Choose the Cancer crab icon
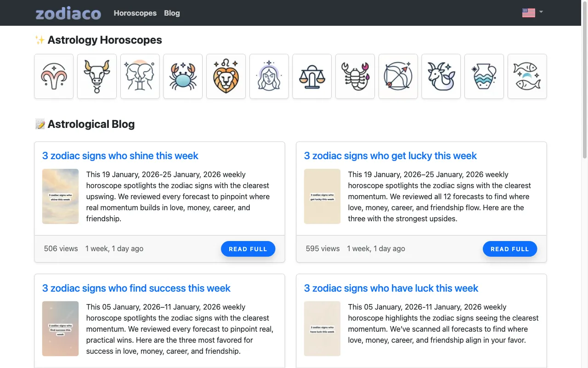 (x=183, y=76)
